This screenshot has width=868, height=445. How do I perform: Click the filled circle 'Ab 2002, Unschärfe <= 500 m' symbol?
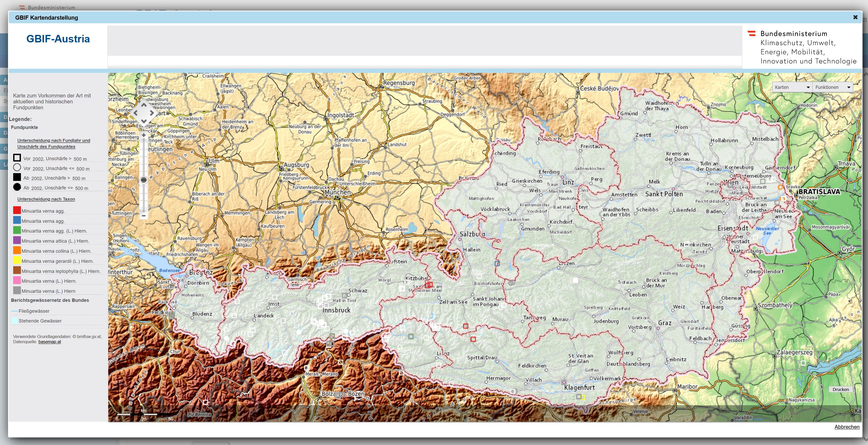click(x=17, y=187)
